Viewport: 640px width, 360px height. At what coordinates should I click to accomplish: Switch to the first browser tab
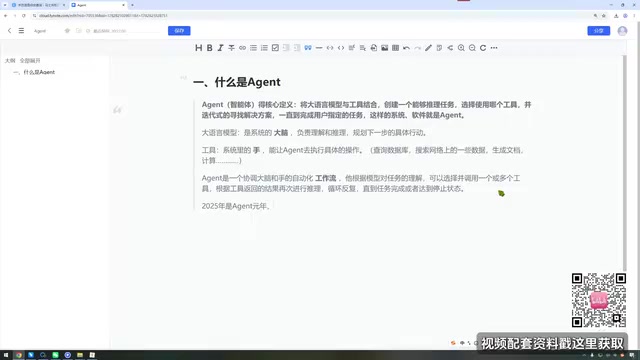pos(38,5)
